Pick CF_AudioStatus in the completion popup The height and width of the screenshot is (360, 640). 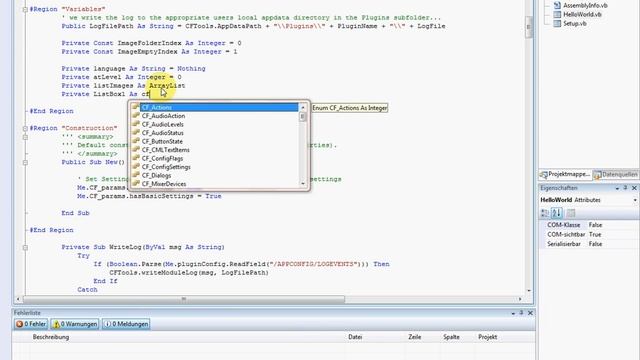tap(162, 133)
